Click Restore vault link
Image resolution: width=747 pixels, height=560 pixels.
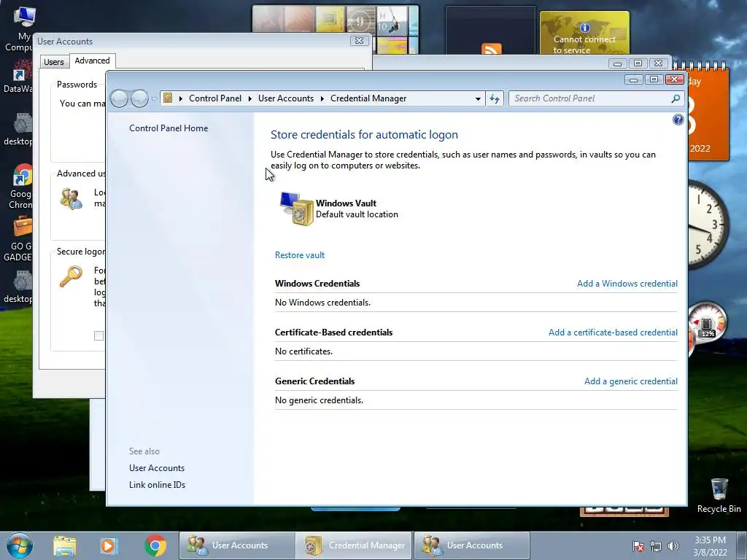[x=300, y=254]
